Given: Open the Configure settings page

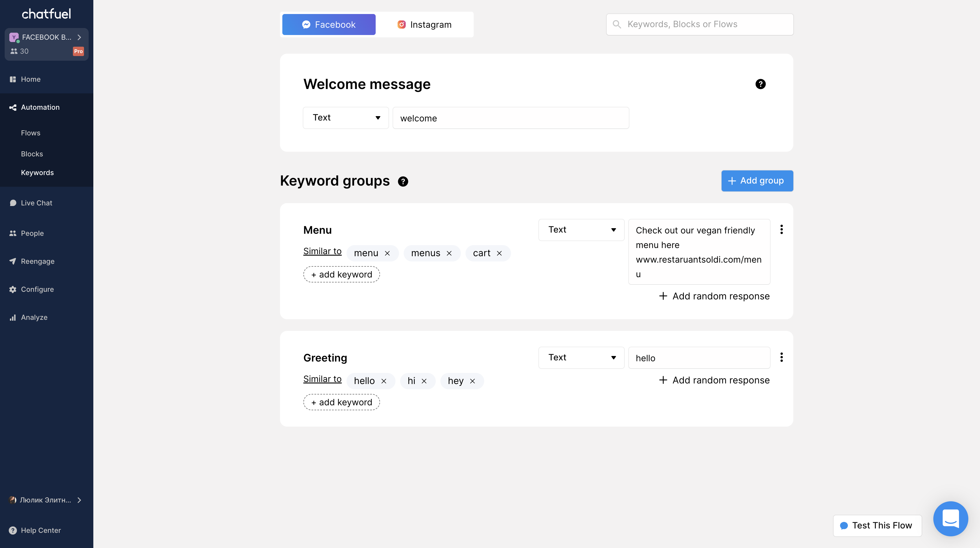Looking at the screenshot, I should tap(37, 289).
